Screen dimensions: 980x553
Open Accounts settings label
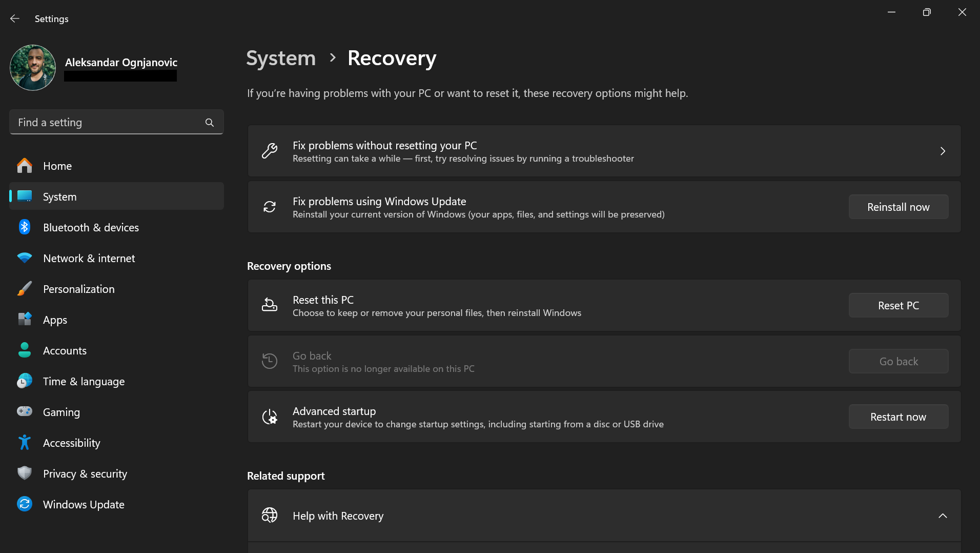click(65, 350)
